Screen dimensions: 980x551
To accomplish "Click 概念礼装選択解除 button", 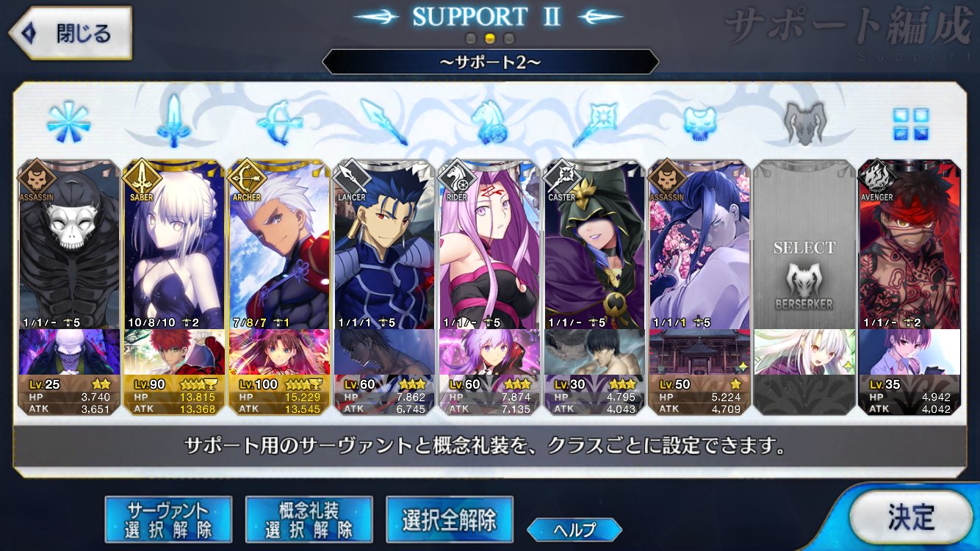I will pos(309,519).
